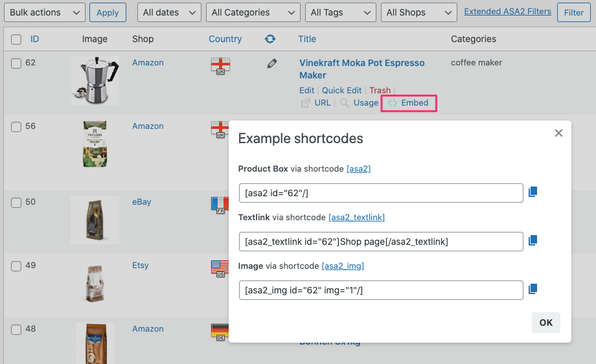Image resolution: width=596 pixels, height=364 pixels.
Task: Click the eBay shop link
Action: point(141,202)
